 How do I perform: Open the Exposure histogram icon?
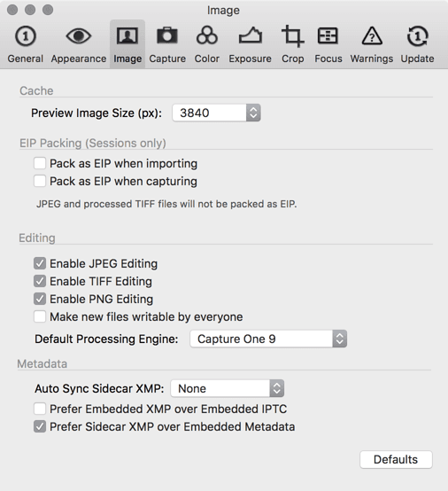[251, 35]
